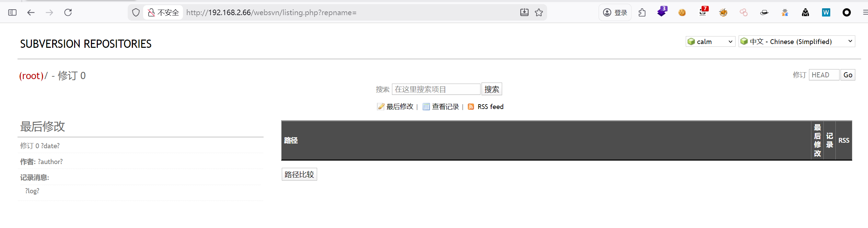Open the calm template dropdown

tap(710, 42)
